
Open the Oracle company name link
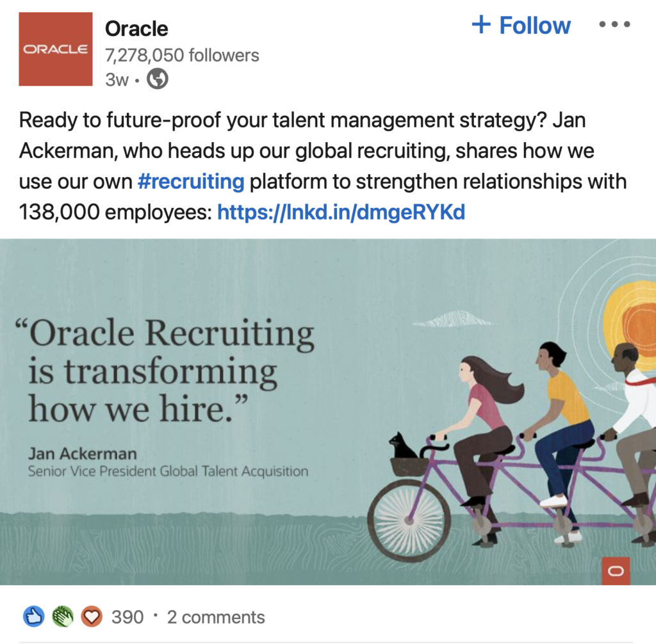pos(136,29)
